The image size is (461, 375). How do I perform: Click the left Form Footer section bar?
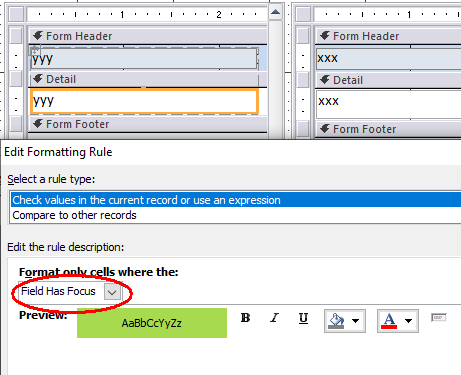148,124
